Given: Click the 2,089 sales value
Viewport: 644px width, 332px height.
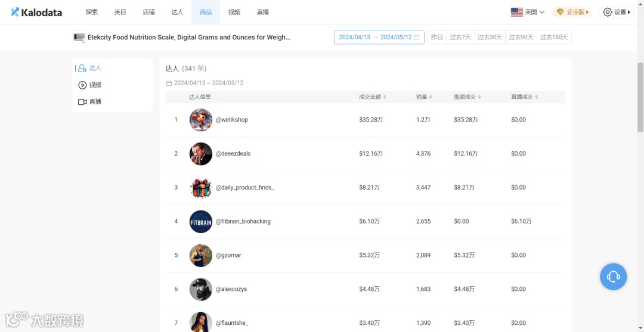Looking at the screenshot, I should [423, 255].
